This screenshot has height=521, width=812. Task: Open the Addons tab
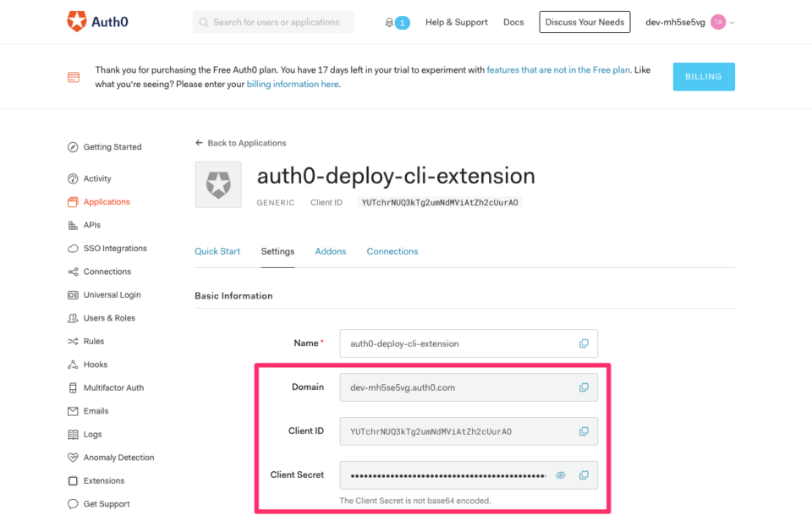330,251
